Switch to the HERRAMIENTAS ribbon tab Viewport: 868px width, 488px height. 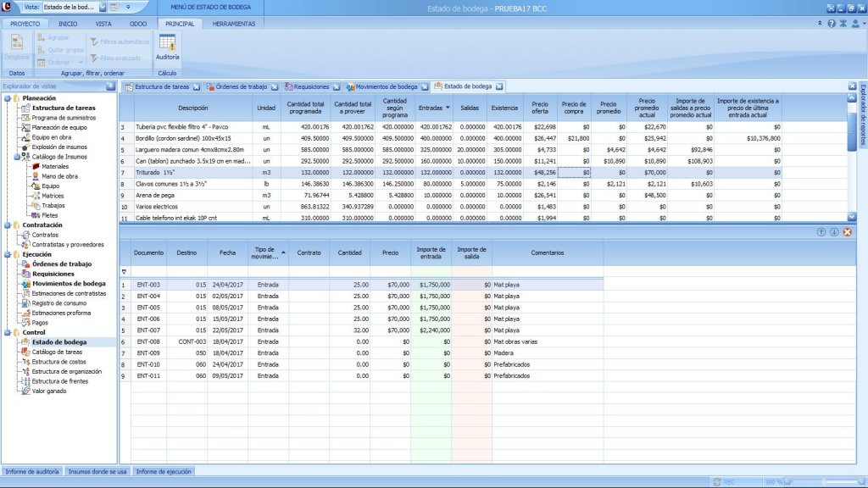click(233, 24)
